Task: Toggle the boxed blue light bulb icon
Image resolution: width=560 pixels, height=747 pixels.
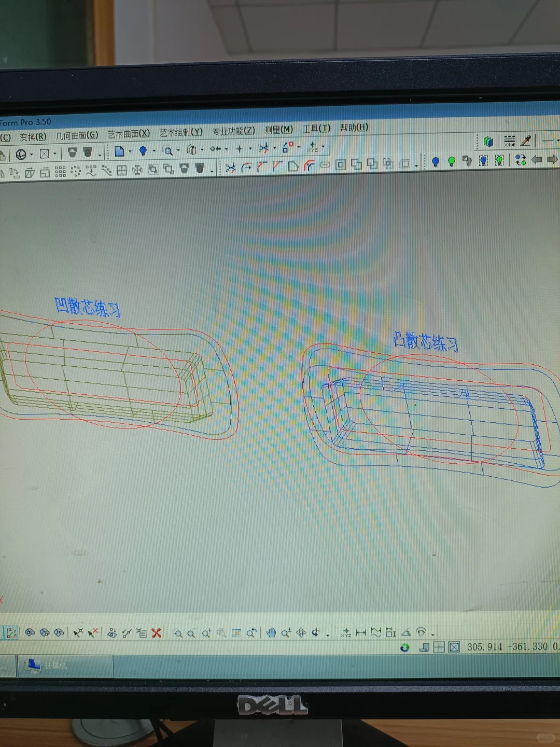Action: pos(483,161)
